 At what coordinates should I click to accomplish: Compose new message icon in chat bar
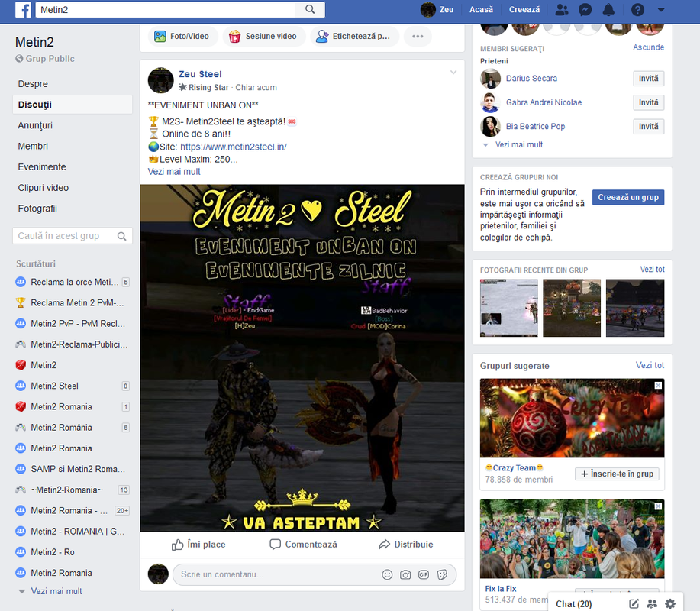634,604
